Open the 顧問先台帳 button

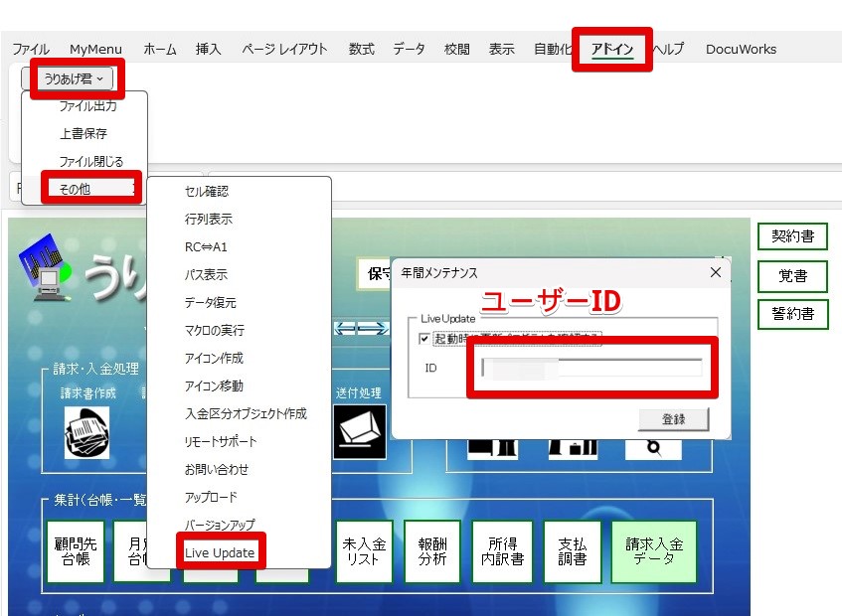[x=76, y=551]
